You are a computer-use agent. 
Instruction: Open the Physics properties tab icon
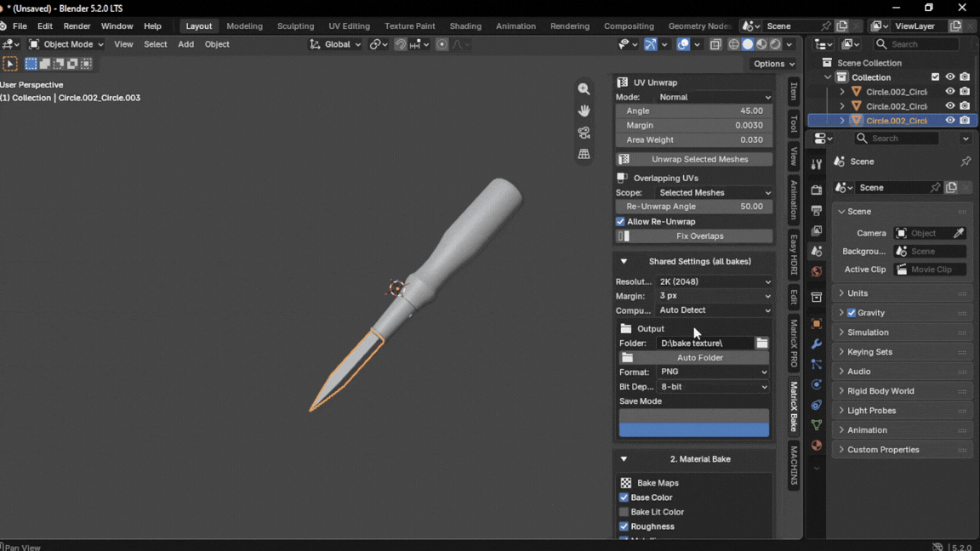tap(817, 384)
